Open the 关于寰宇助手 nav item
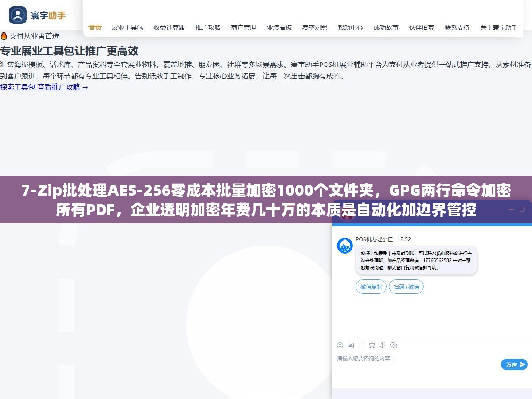This screenshot has width=532, height=399. coord(499,27)
